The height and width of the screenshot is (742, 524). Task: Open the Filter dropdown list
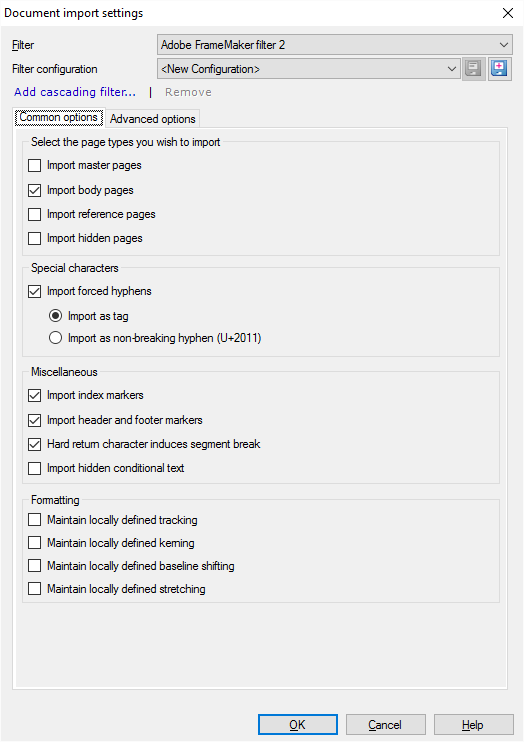335,45
